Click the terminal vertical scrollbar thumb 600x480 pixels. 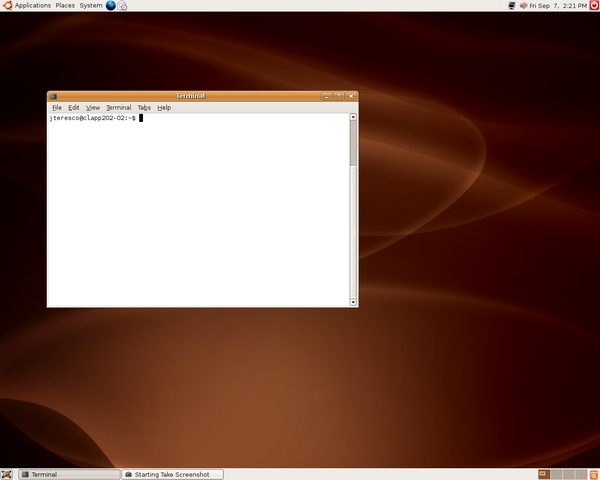pyautogui.click(x=353, y=143)
